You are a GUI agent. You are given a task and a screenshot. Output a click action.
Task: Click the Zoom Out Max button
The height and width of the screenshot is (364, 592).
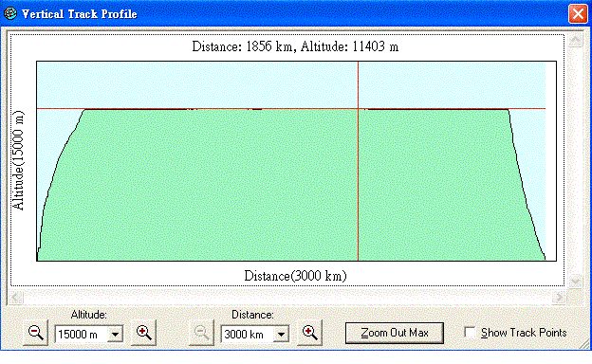coord(394,333)
